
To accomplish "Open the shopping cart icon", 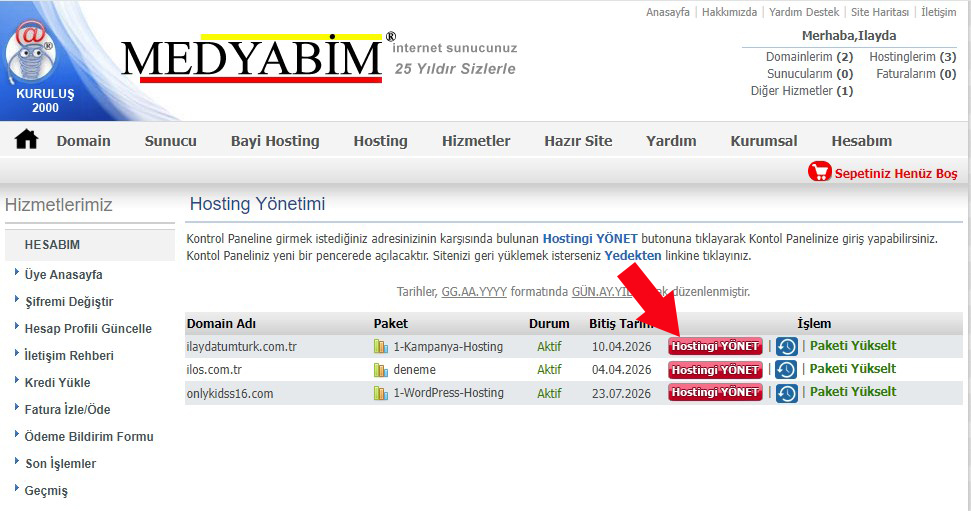I will [x=819, y=172].
